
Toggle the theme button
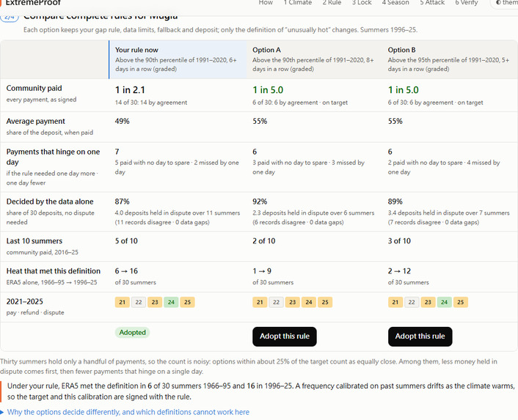point(505,3)
